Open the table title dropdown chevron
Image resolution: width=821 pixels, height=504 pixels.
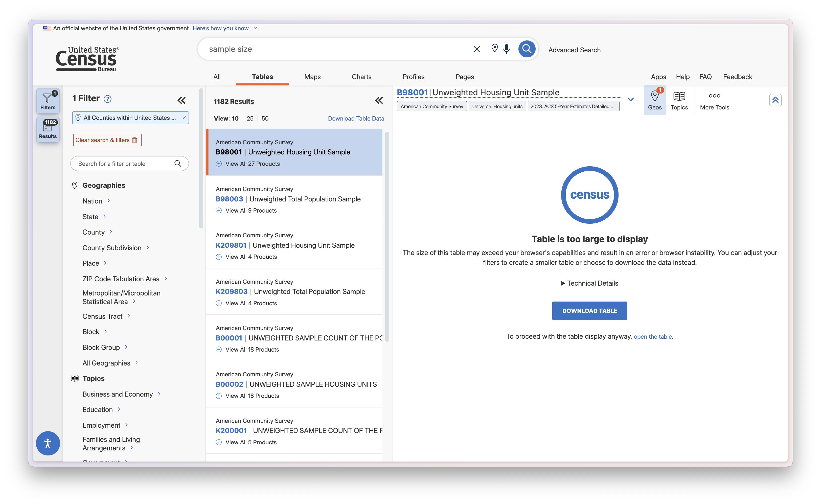pyautogui.click(x=631, y=99)
